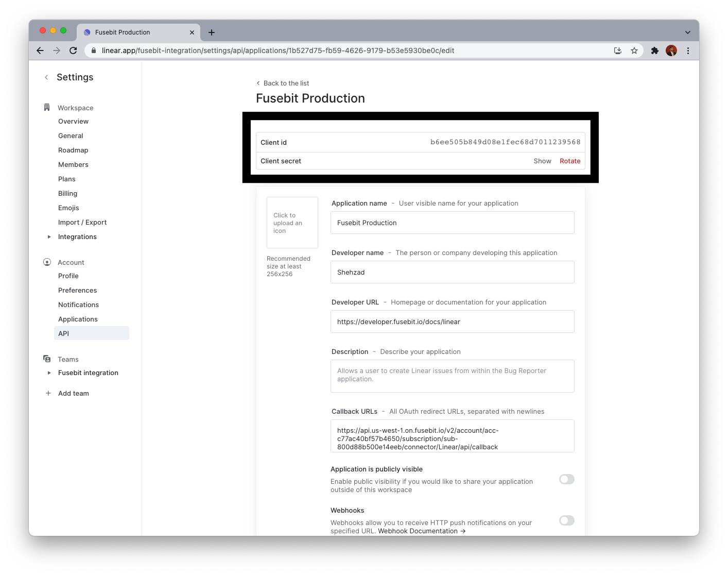Click the back chevron beside Settings
The width and height of the screenshot is (728, 574).
46,77
